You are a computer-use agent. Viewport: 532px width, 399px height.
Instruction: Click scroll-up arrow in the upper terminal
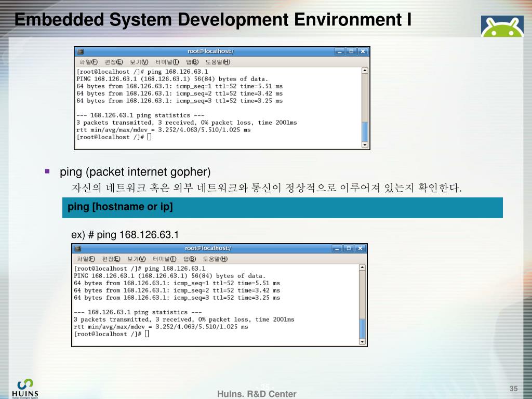(365, 71)
